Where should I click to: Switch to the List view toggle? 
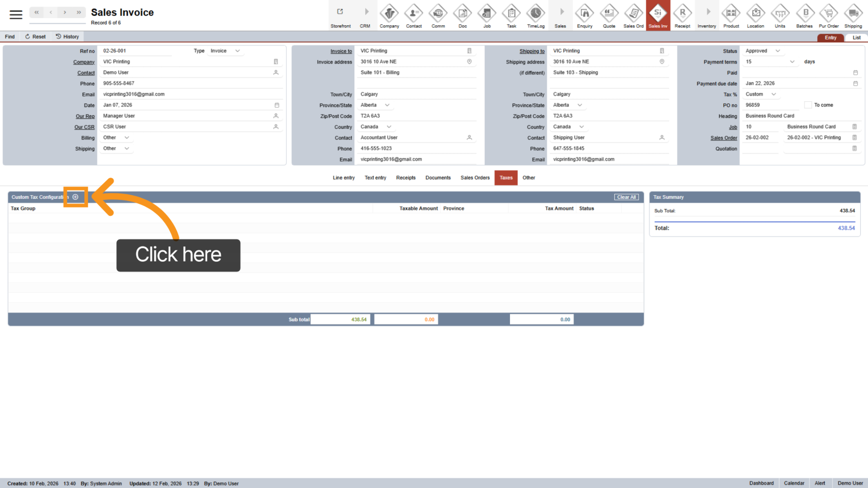856,38
